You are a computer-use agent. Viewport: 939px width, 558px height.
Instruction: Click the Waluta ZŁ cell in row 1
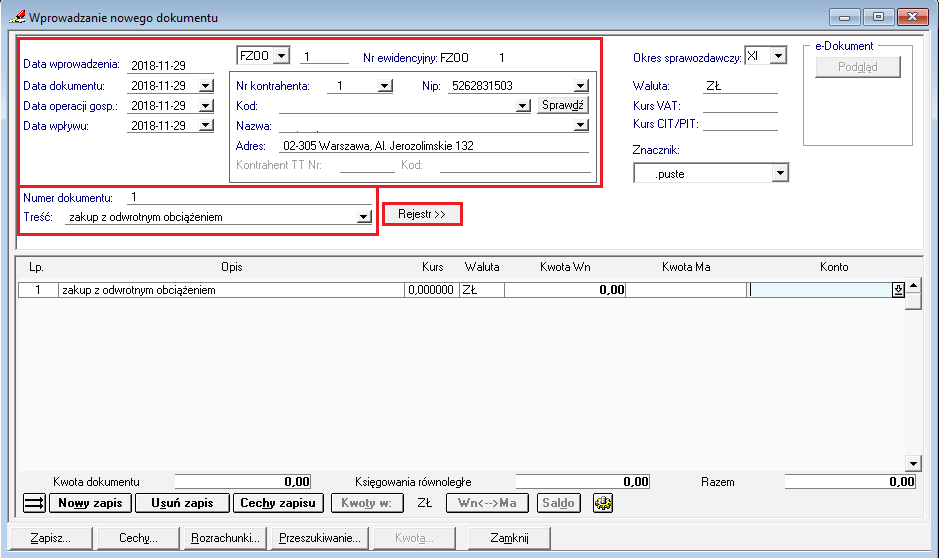(482, 290)
